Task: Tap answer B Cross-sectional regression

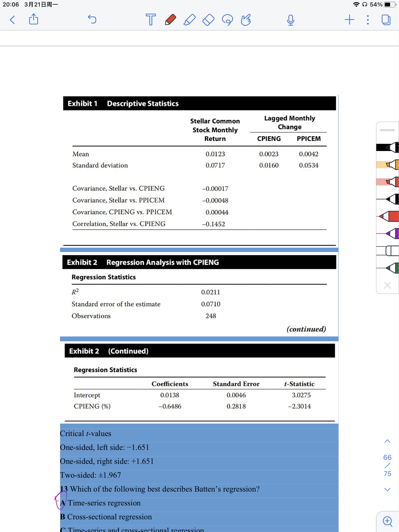Action: 106,517
